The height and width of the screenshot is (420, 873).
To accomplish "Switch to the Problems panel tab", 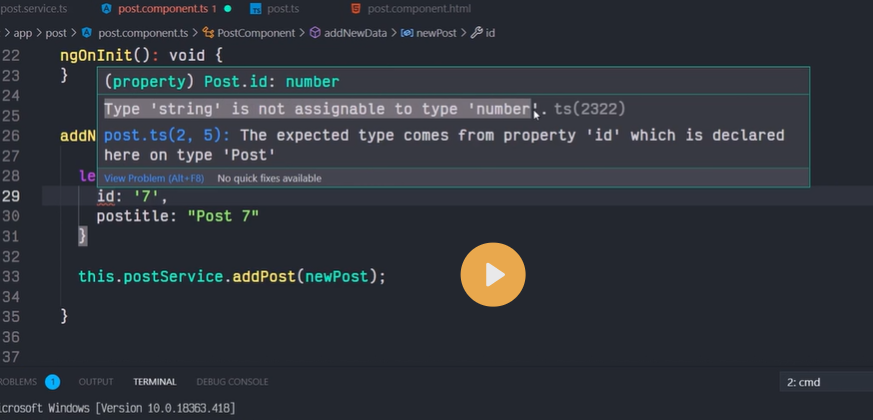I will (18, 382).
